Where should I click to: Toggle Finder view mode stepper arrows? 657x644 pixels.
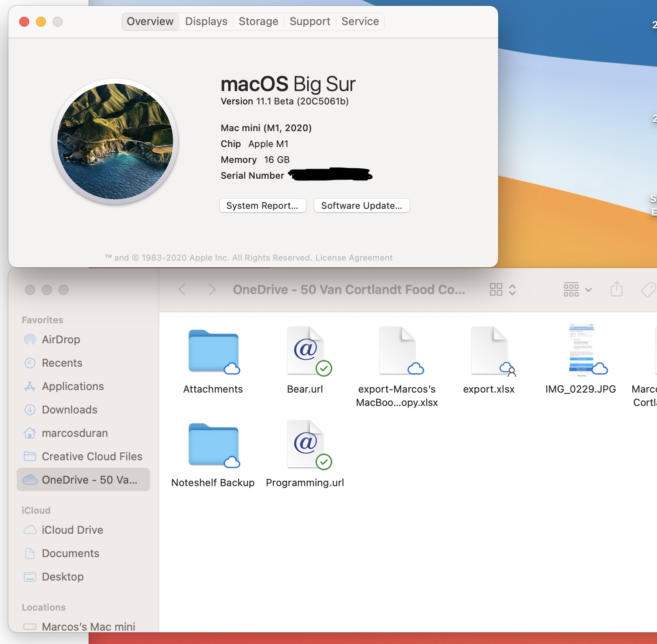[x=512, y=289]
